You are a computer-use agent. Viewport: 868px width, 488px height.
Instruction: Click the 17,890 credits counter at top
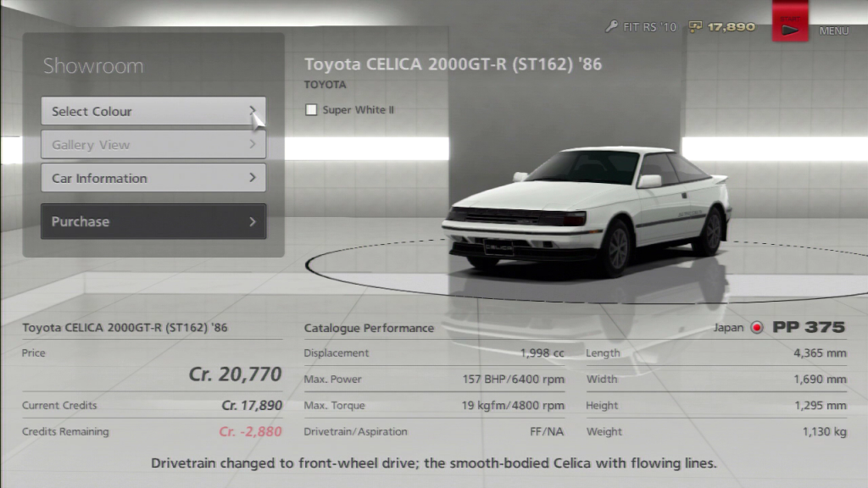pyautogui.click(x=731, y=27)
